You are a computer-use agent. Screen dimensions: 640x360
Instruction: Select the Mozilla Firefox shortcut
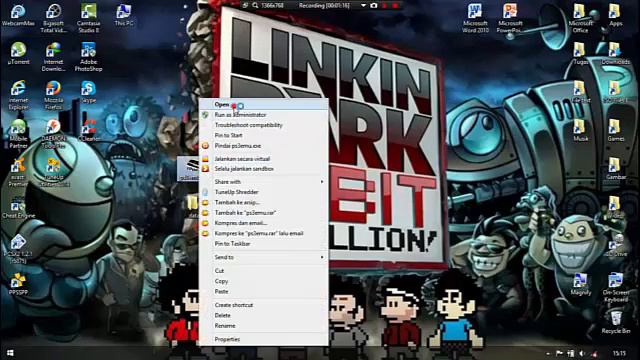tap(53, 95)
